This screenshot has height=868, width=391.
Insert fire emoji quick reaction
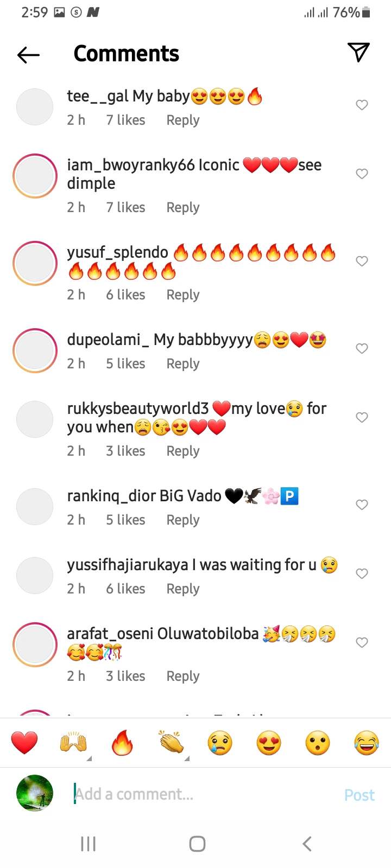(122, 743)
